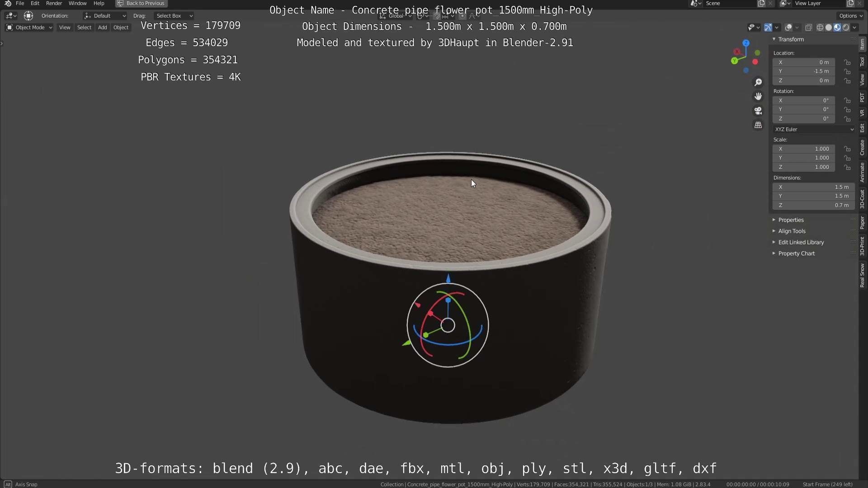This screenshot has width=868, height=488.
Task: Open the viewport shading options arrow
Action: 854,28
